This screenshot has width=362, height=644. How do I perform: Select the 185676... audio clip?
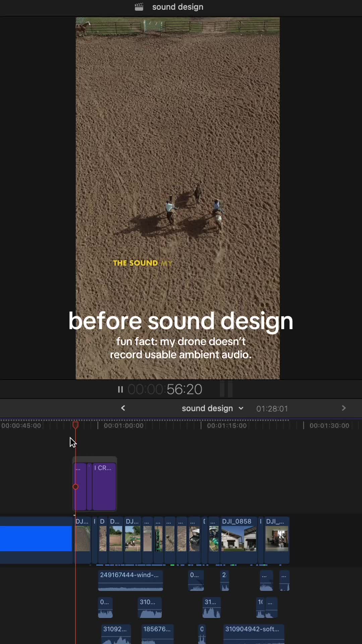(x=157, y=634)
